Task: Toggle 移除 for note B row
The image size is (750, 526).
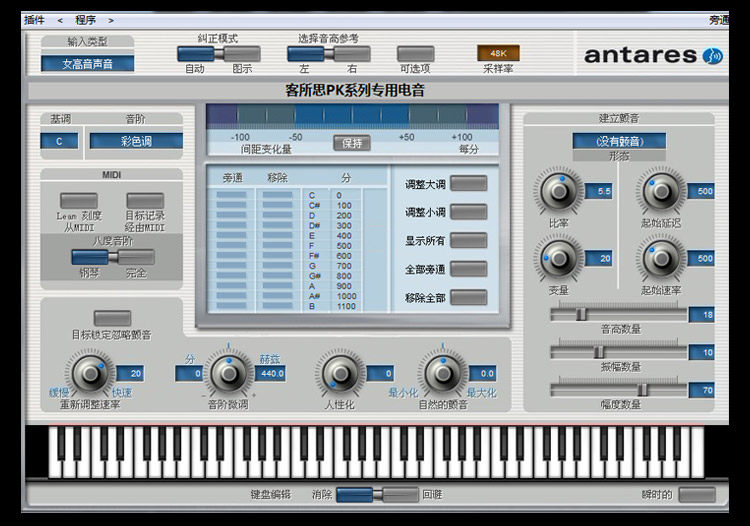Action: (277, 306)
